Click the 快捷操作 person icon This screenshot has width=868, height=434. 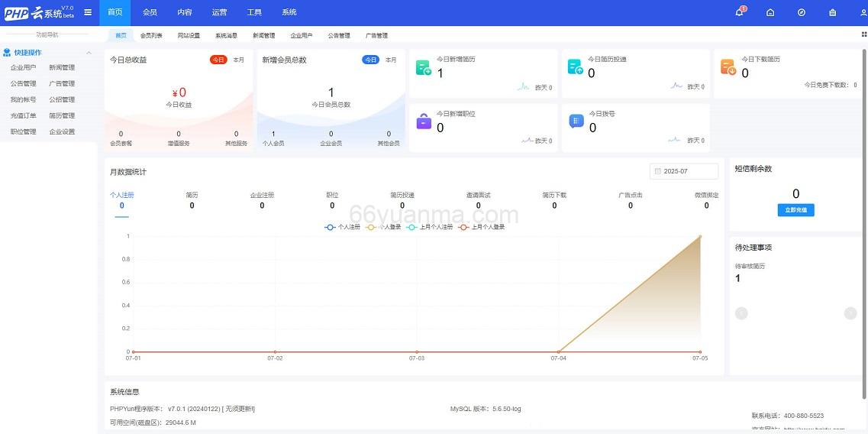[7, 53]
